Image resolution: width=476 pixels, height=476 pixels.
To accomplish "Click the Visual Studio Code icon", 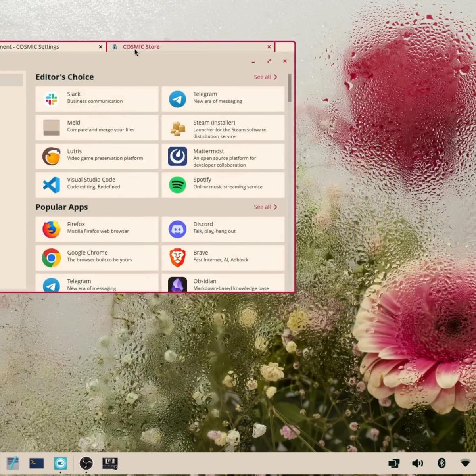I will point(52,185).
